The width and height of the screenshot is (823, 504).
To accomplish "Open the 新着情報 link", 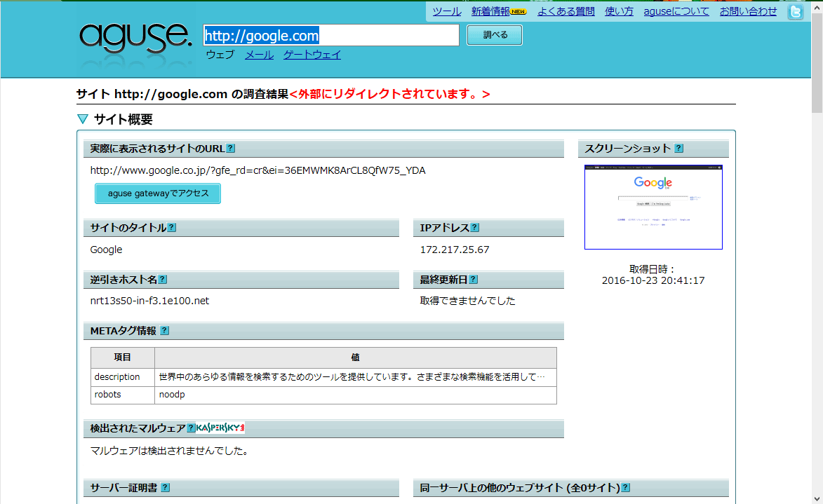I will (490, 11).
